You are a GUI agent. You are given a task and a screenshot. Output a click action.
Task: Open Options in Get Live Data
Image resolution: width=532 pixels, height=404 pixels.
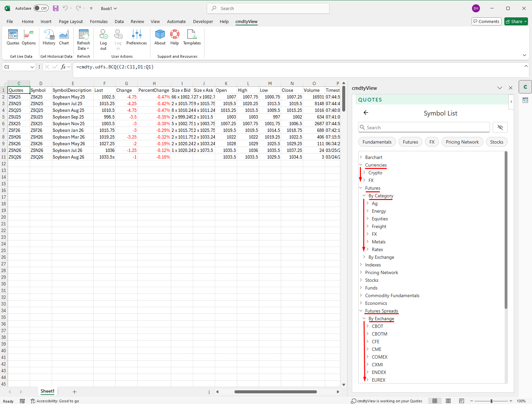[29, 37]
